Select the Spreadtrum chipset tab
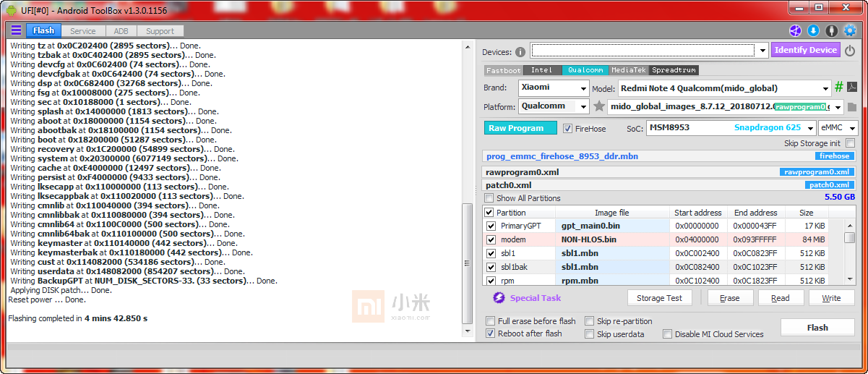868x374 pixels. [x=674, y=70]
